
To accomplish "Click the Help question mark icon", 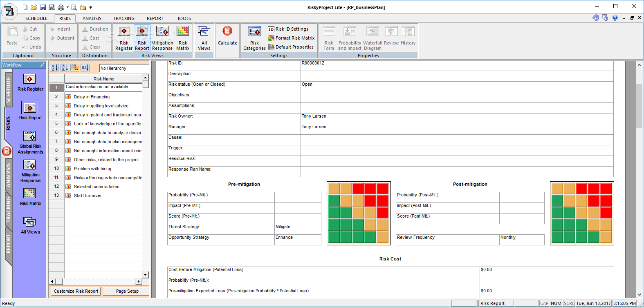I will [x=615, y=18].
